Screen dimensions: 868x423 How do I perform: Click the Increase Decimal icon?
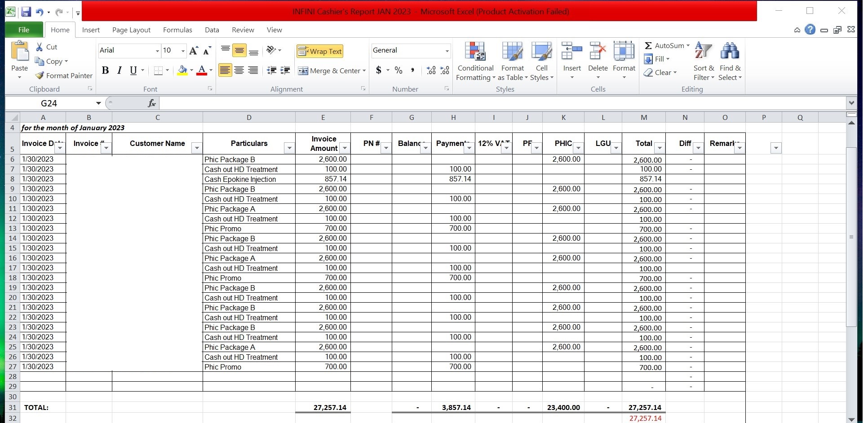pos(431,70)
